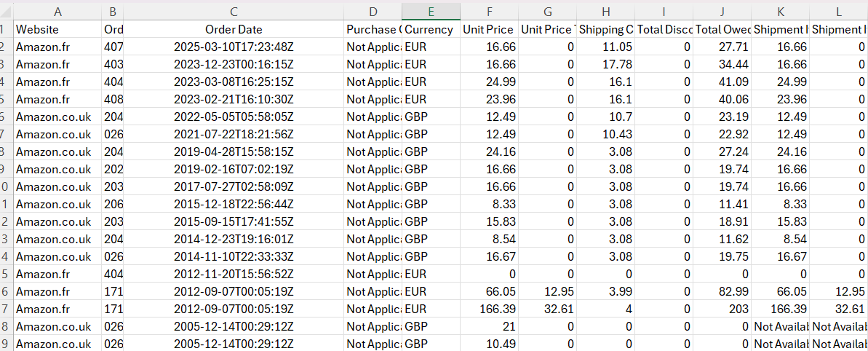Click unit price tax value 12.95 in column G
This screenshot has height=351, width=868.
click(x=547, y=291)
